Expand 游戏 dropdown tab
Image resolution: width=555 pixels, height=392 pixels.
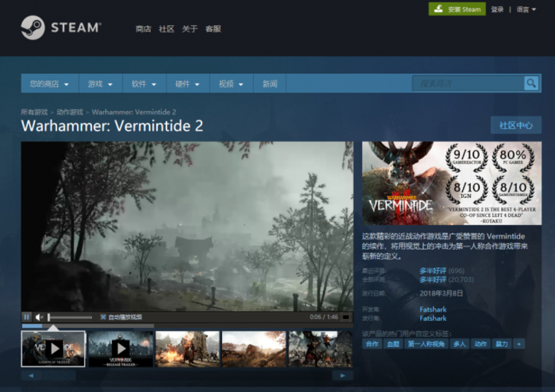(101, 84)
